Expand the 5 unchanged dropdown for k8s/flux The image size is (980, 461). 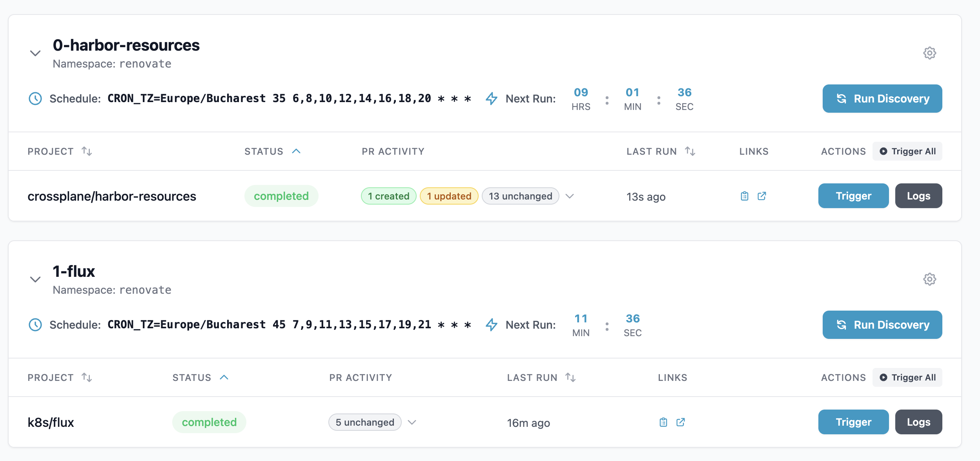(412, 423)
